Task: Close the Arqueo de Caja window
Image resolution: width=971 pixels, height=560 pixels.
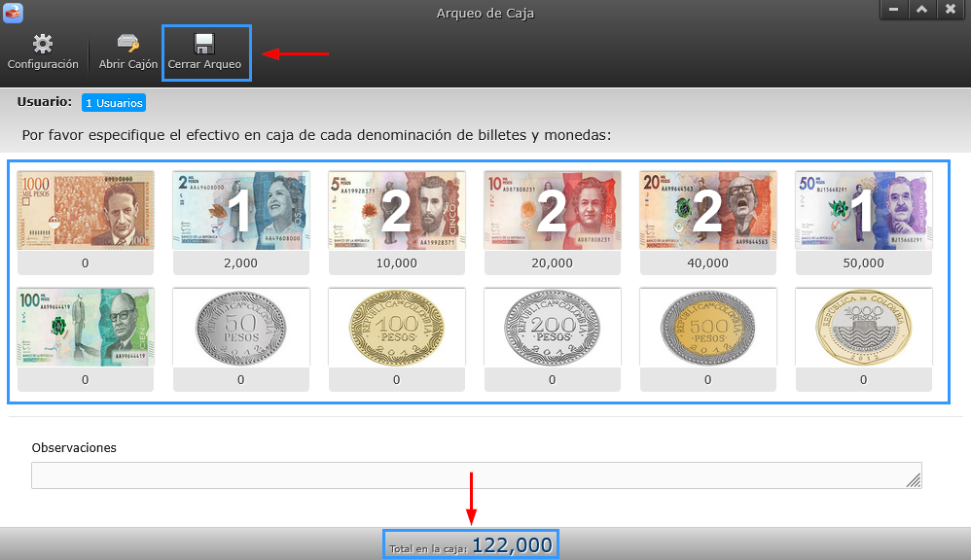Action: (951, 10)
